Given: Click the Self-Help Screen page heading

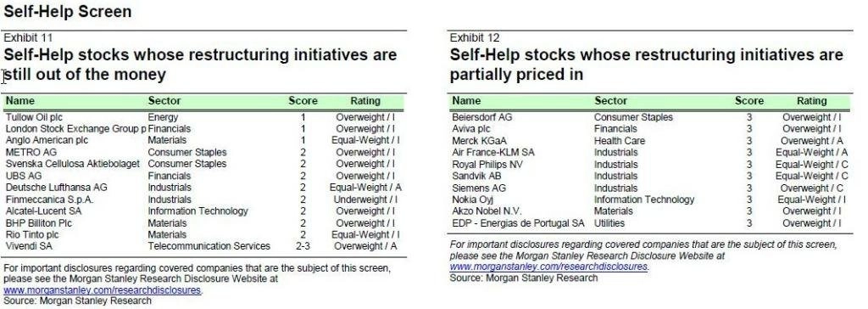Looking at the screenshot, I should pyautogui.click(x=68, y=11).
